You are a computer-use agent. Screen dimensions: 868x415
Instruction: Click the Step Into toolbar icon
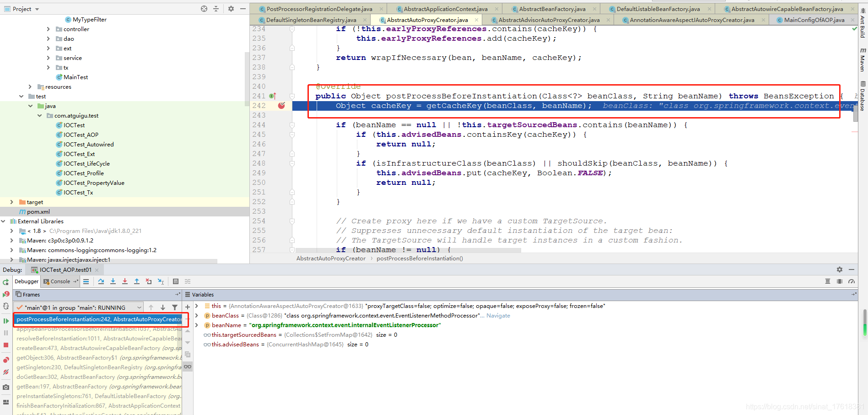pyautogui.click(x=113, y=281)
